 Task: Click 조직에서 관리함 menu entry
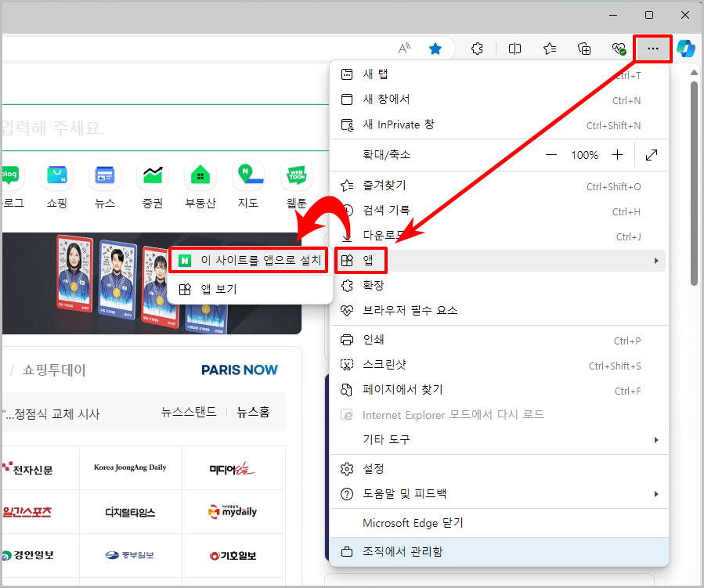(x=498, y=552)
